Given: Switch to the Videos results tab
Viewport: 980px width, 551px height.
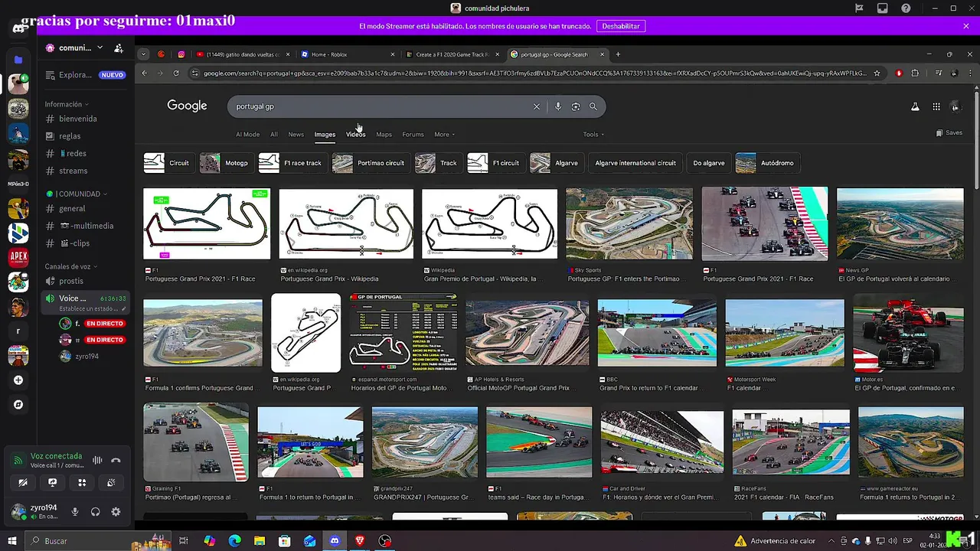Looking at the screenshot, I should pyautogui.click(x=356, y=135).
